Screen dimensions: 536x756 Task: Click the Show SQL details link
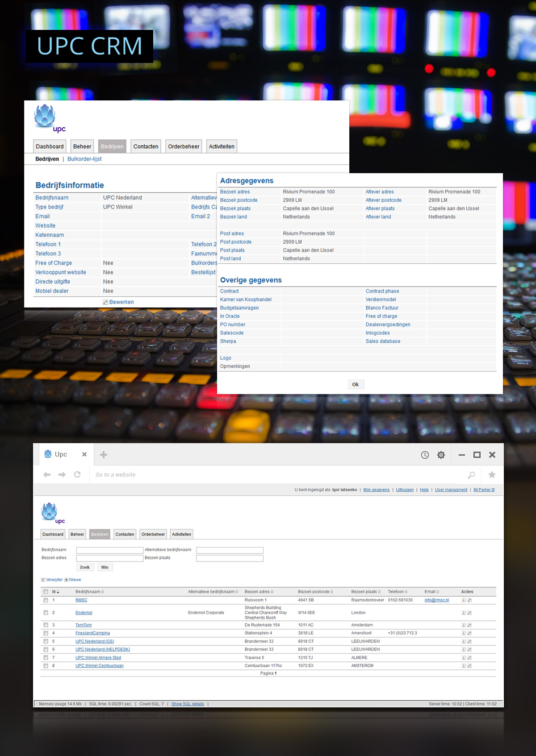pos(188,704)
